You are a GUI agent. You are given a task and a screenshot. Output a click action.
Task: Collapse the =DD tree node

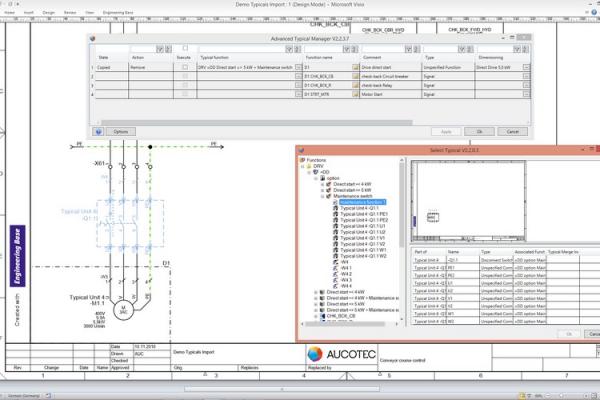click(x=309, y=173)
